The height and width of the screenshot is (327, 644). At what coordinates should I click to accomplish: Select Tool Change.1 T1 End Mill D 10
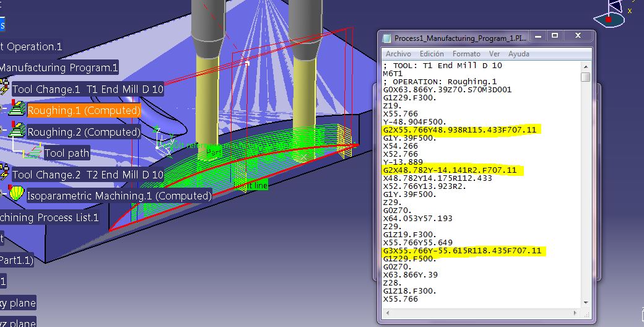[x=88, y=89]
